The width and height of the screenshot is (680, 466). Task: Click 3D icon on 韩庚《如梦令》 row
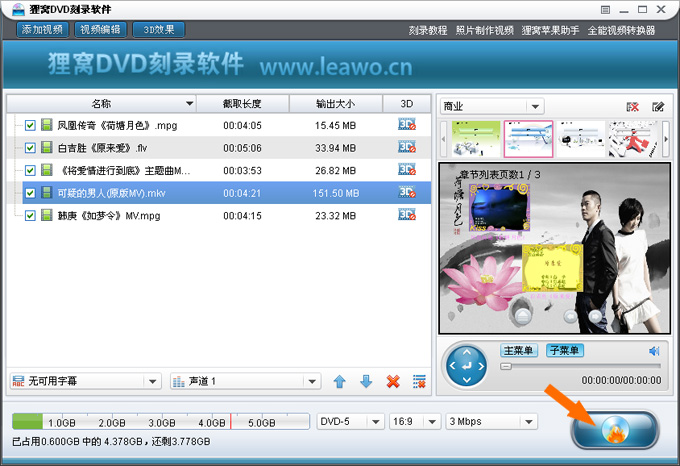pyautogui.click(x=407, y=215)
